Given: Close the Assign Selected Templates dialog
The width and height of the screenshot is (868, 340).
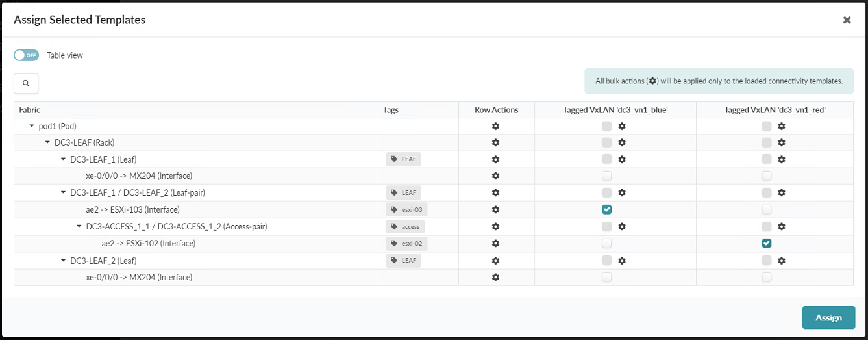Looking at the screenshot, I should tap(847, 20).
